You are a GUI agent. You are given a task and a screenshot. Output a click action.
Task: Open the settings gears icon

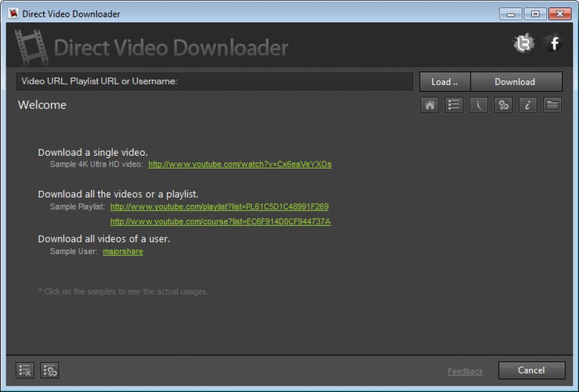503,105
